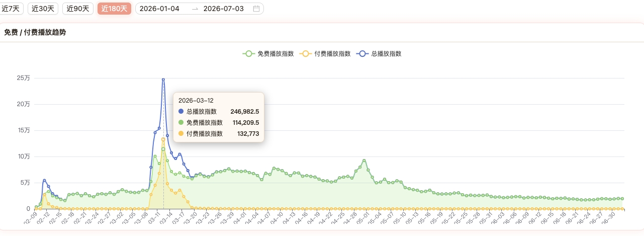Toggle the 免费播放指数 legend series
The height and width of the screenshot is (236, 644).
(x=268, y=53)
